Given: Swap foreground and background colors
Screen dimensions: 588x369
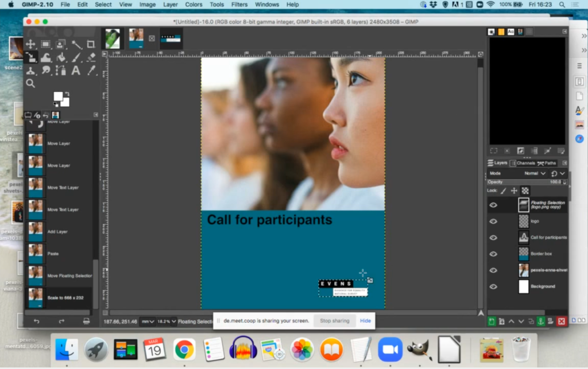Looking at the screenshot, I should point(67,94).
